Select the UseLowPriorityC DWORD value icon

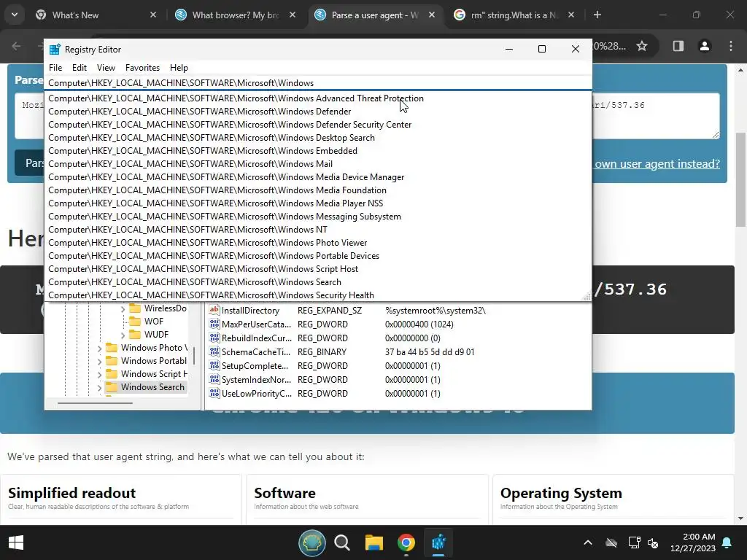pos(214,393)
